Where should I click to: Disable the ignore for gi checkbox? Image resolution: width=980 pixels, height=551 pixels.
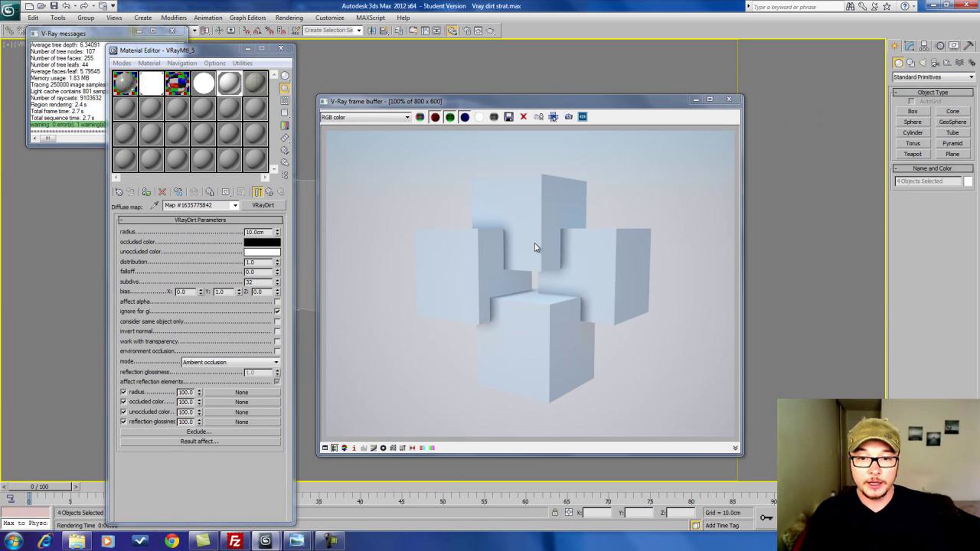click(277, 311)
